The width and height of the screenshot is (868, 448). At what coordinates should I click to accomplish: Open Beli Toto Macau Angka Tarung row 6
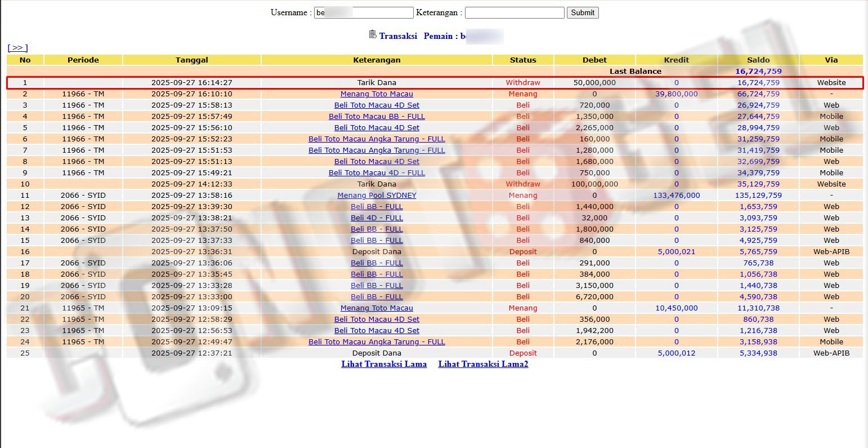[x=377, y=139]
